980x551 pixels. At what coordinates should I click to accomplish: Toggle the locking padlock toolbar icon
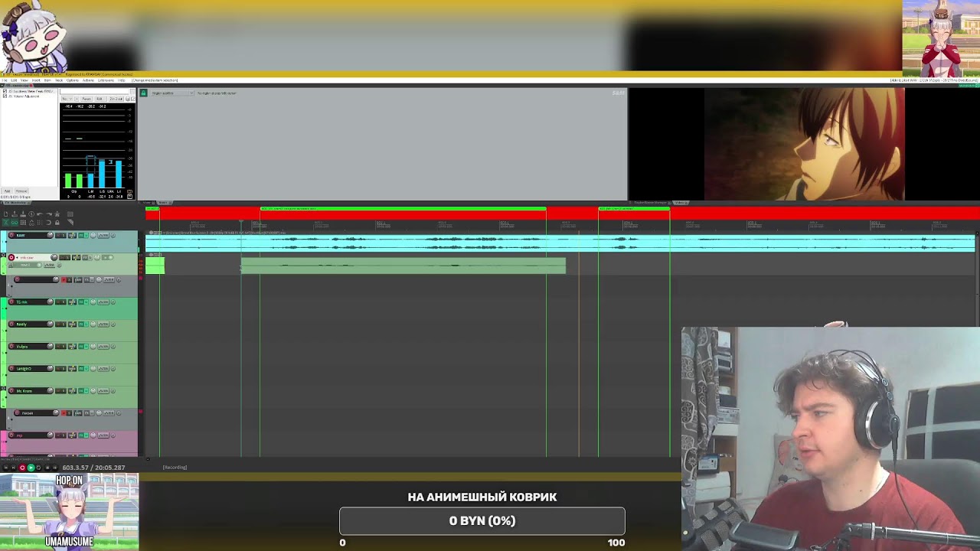click(x=57, y=223)
